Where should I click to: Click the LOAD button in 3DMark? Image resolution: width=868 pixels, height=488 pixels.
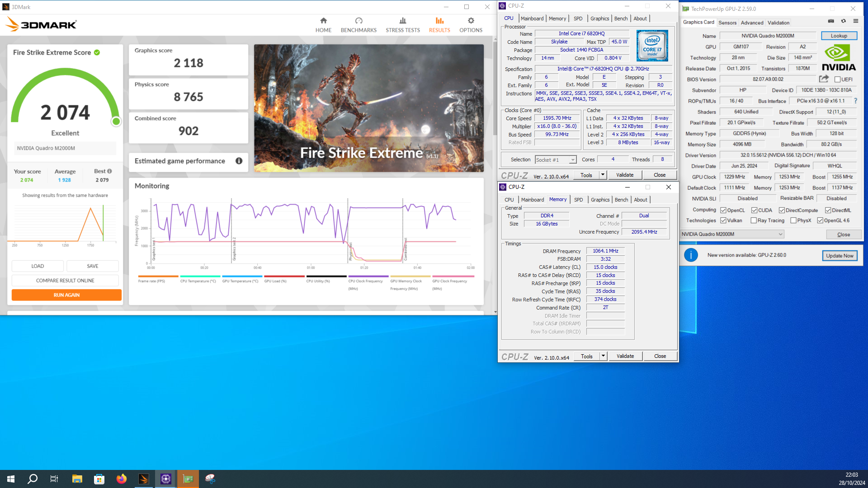(x=38, y=266)
